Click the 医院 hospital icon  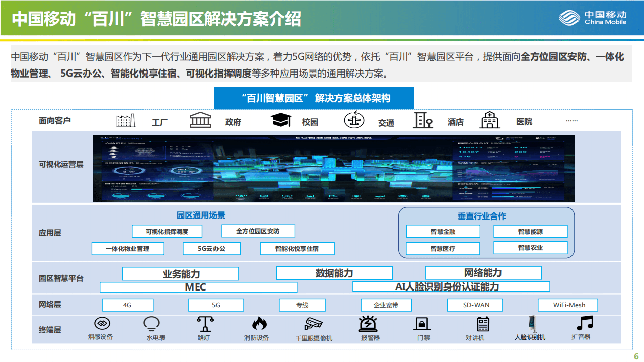[489, 120]
